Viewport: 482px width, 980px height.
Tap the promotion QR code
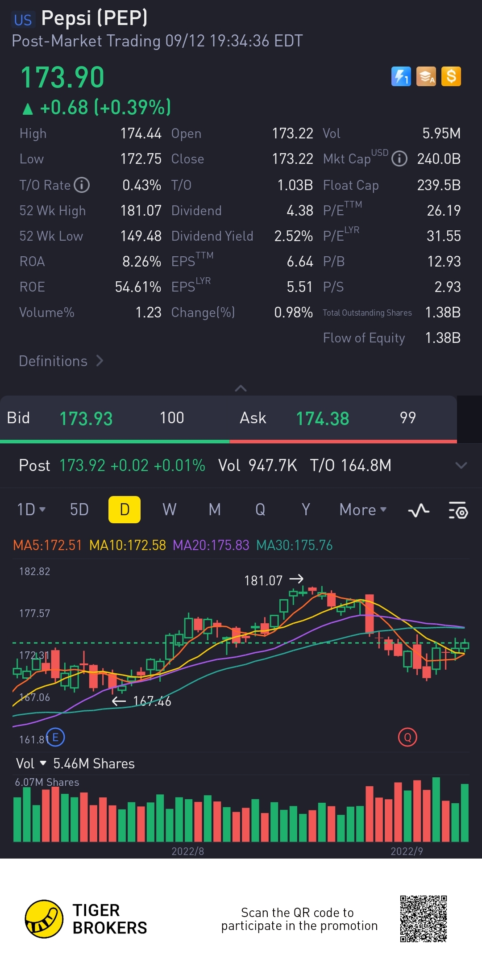424,919
